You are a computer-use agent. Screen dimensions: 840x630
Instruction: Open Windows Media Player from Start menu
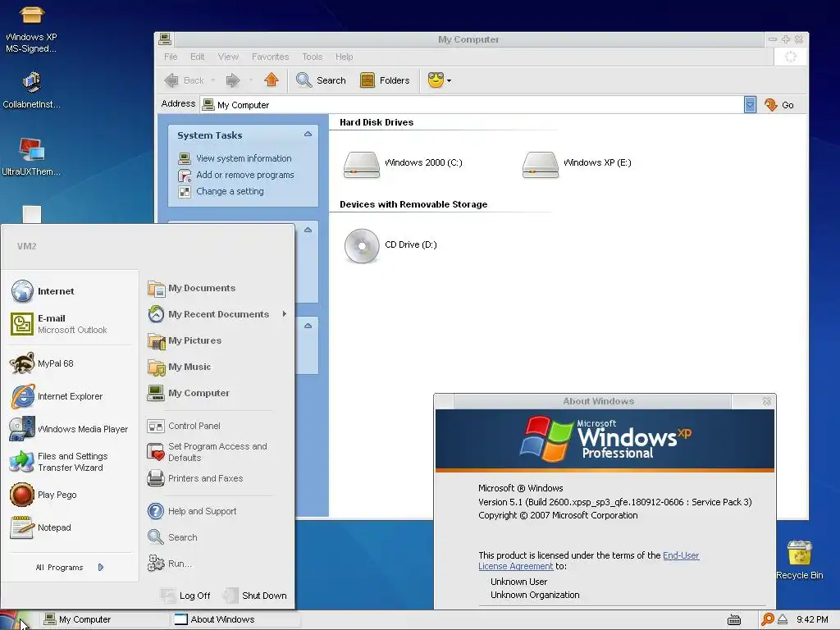tap(69, 429)
